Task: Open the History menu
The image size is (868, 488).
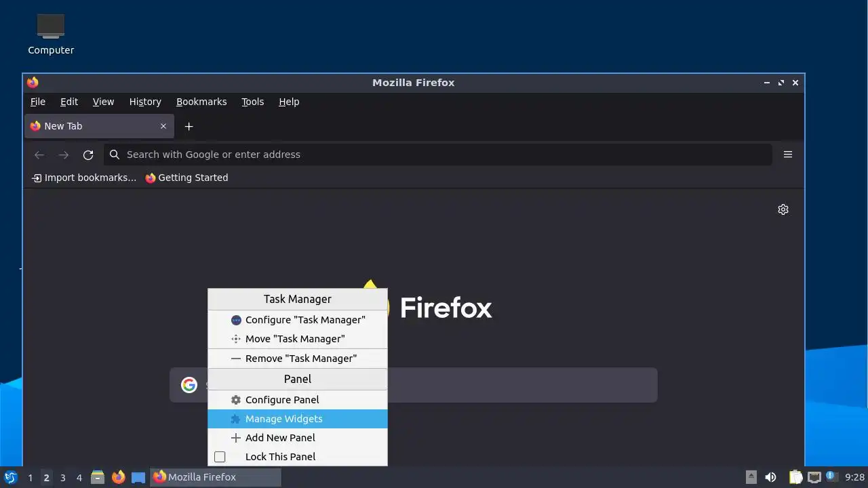Action: tap(145, 102)
